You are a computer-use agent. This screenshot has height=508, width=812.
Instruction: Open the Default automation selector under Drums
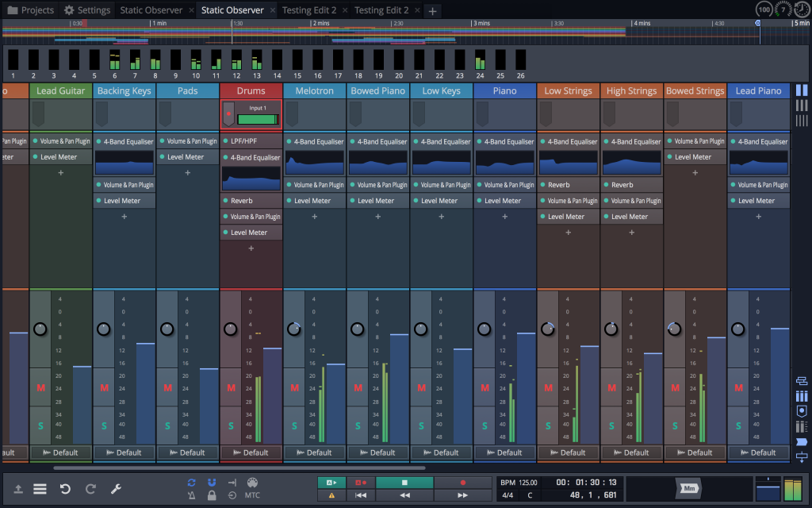(251, 452)
